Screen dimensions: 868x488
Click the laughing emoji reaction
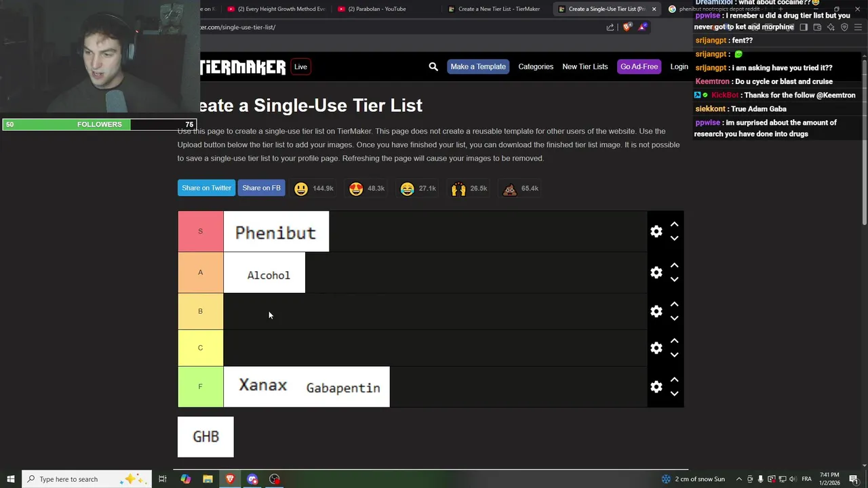(x=407, y=188)
